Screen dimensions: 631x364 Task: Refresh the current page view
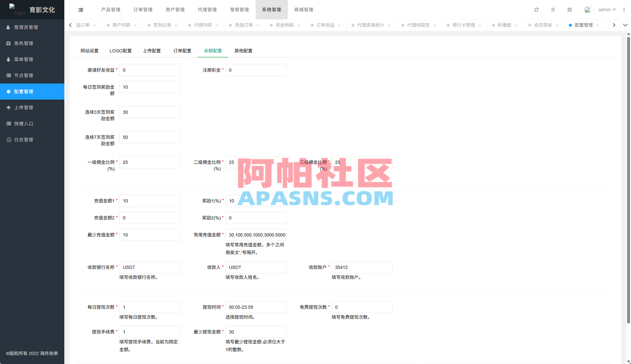coord(536,10)
